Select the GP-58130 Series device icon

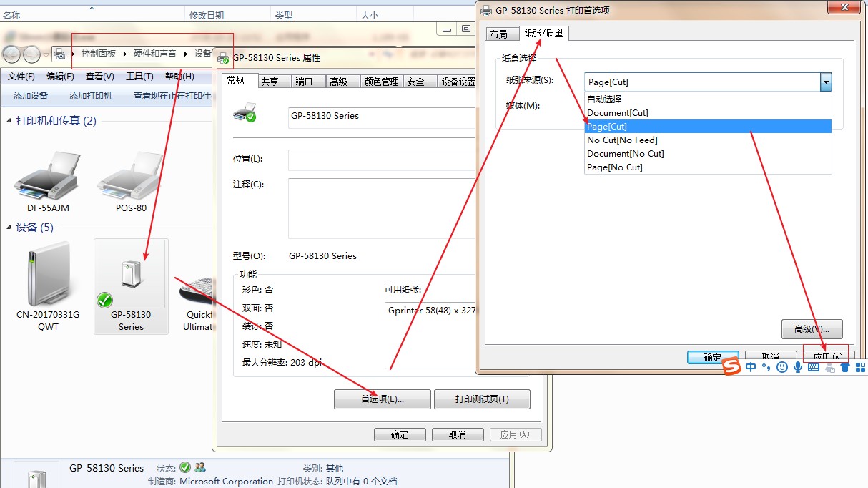pyautogui.click(x=132, y=274)
